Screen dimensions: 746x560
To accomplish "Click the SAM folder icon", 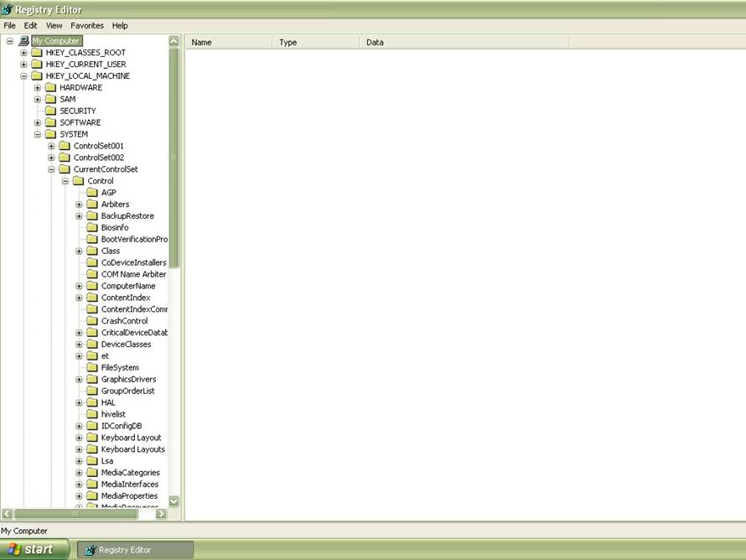I will (x=51, y=99).
